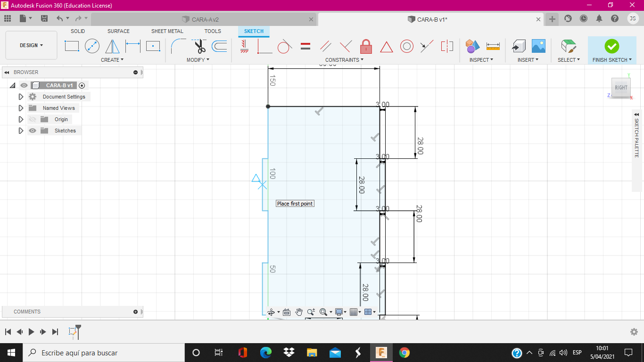Select the Offset tool
The height and width of the screenshot is (362, 644).
pos(219,46)
